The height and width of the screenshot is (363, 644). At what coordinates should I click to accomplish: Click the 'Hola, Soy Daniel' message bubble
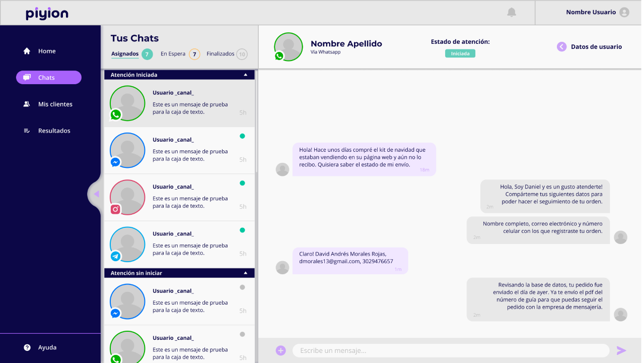545,196
